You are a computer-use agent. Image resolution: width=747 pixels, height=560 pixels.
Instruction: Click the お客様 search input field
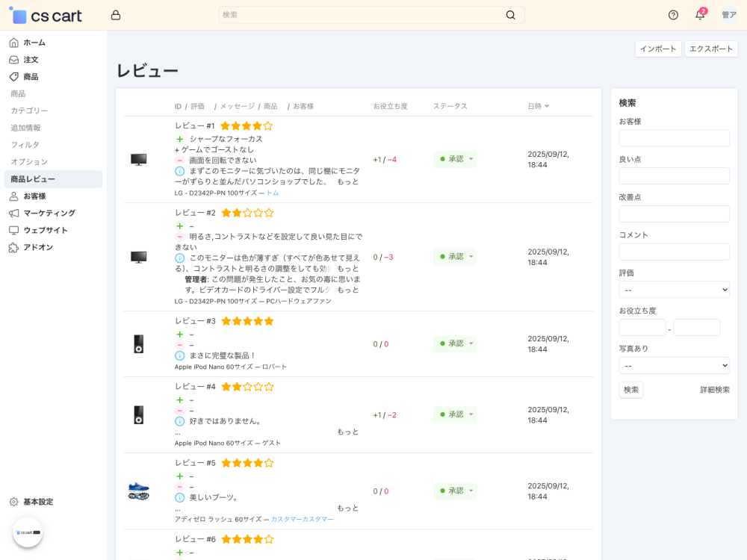tap(674, 138)
